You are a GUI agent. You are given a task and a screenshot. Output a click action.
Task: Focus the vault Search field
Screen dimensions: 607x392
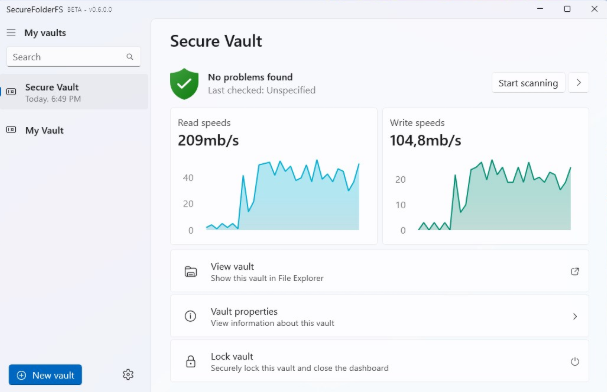tap(73, 57)
